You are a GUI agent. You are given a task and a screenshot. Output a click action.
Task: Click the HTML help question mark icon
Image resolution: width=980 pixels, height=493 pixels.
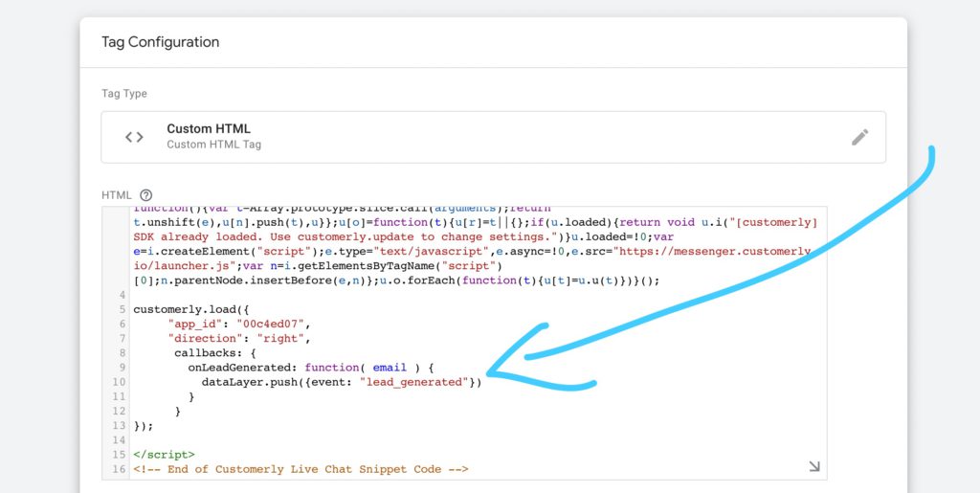point(146,195)
